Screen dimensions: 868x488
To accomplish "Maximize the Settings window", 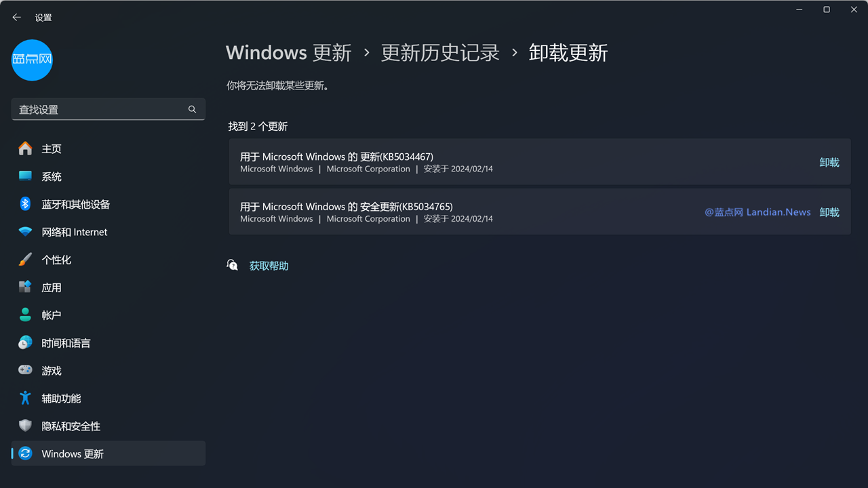I will coord(827,9).
